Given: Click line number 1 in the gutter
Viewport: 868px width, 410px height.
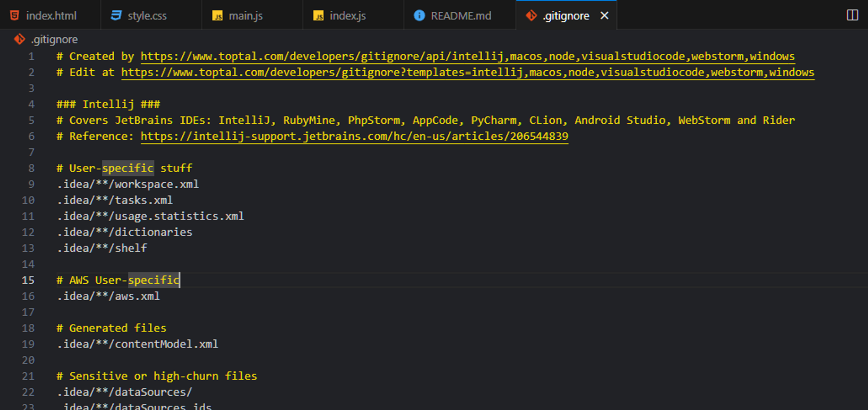Looking at the screenshot, I should (x=31, y=56).
